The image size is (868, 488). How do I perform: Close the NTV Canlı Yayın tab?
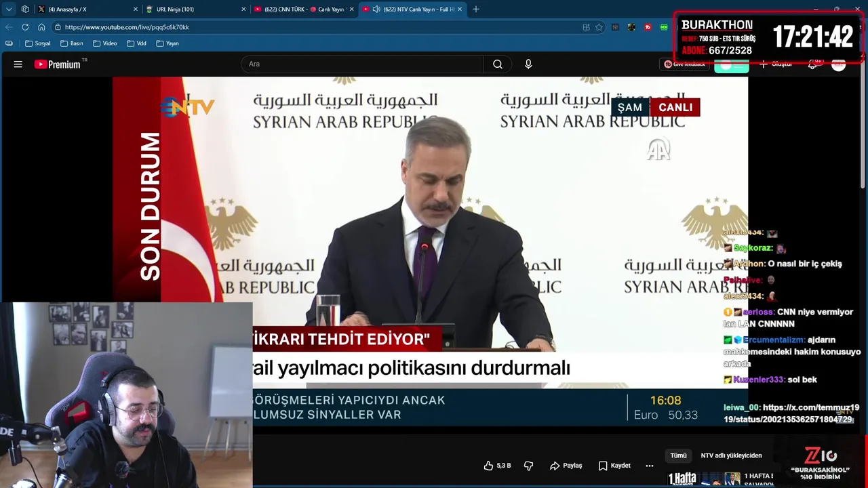pos(460,9)
